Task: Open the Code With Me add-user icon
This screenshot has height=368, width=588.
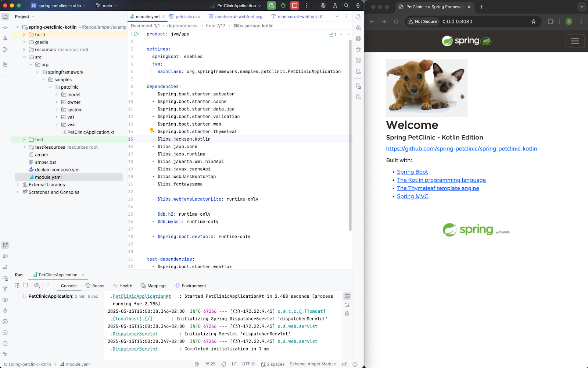Action: click(335, 6)
